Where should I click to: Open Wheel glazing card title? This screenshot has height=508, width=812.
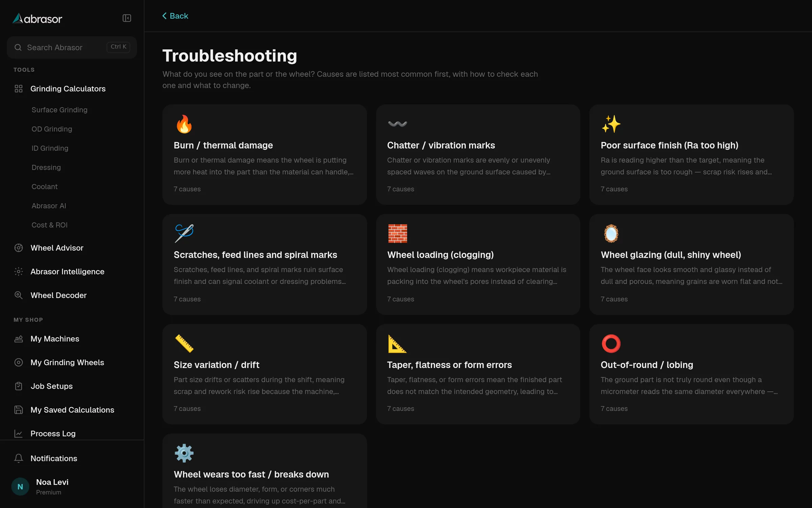click(671, 255)
